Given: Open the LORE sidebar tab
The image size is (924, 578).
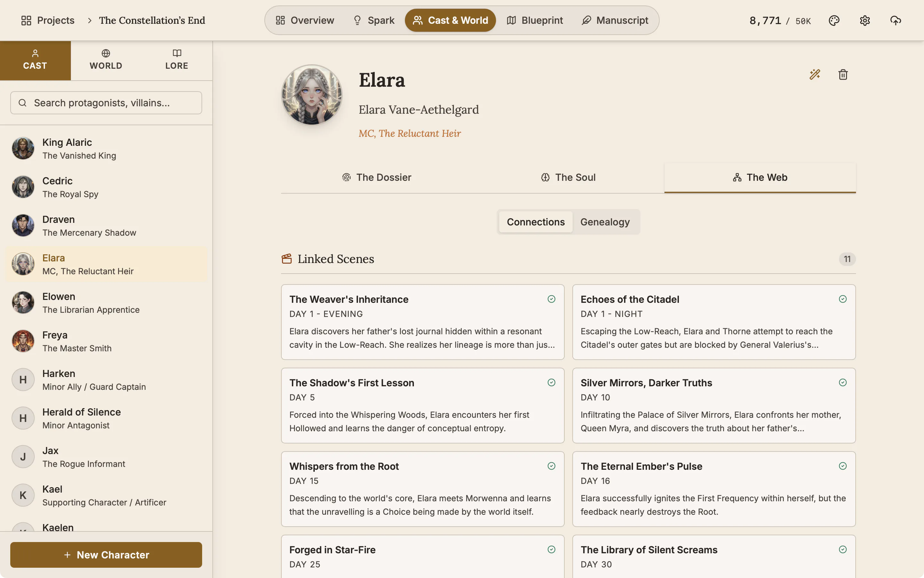Looking at the screenshot, I should click(x=177, y=60).
